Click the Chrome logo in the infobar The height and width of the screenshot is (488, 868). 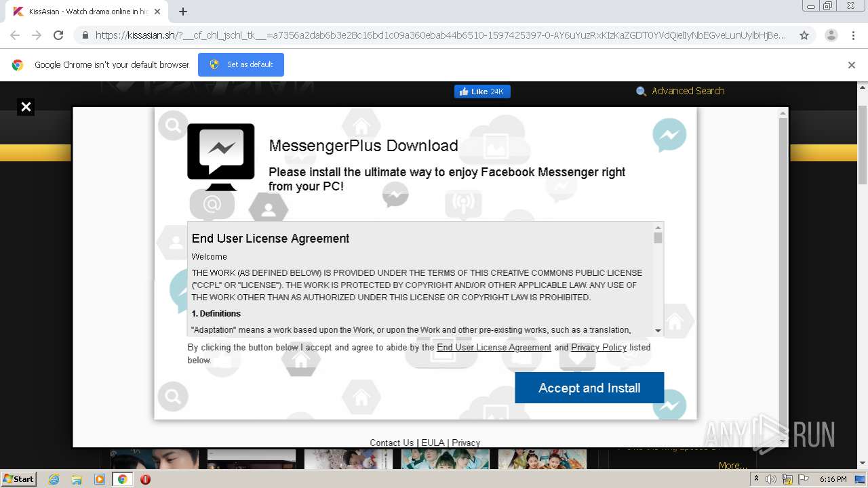(18, 65)
